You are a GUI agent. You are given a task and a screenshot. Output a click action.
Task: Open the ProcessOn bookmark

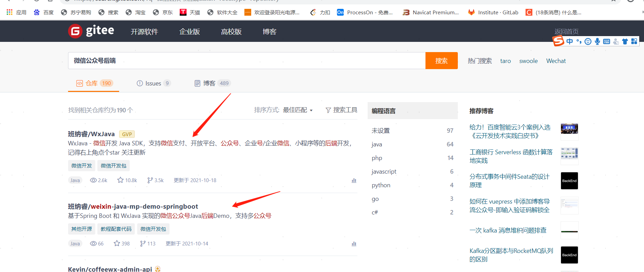click(x=365, y=12)
